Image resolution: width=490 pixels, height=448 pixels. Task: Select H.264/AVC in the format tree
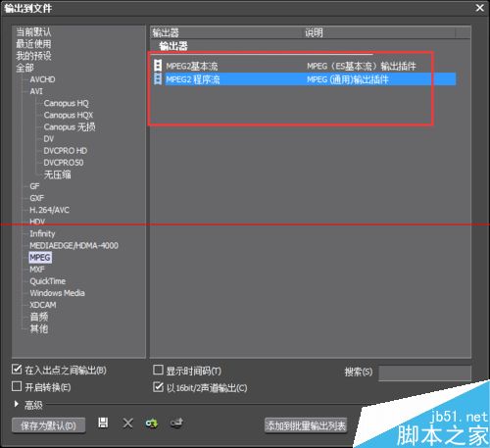point(50,210)
